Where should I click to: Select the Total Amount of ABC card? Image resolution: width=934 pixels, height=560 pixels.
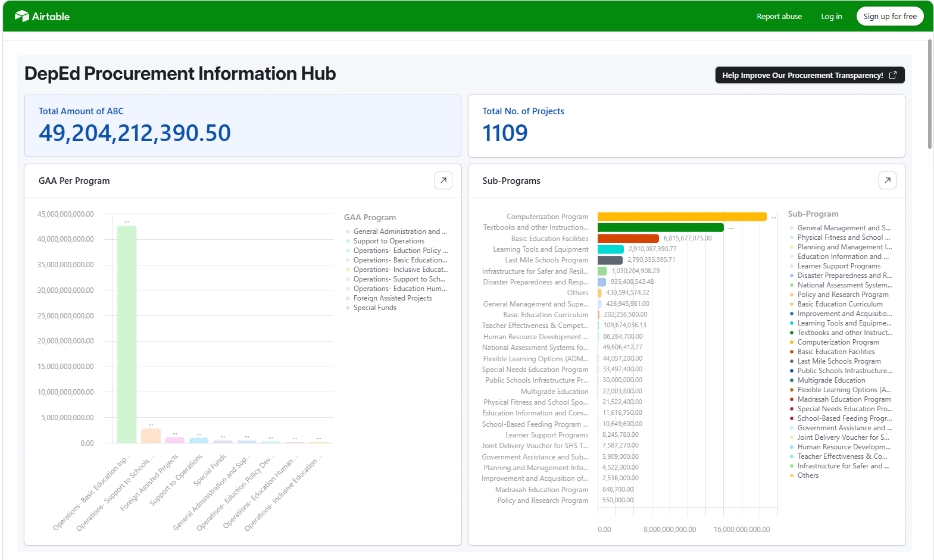pos(243,126)
